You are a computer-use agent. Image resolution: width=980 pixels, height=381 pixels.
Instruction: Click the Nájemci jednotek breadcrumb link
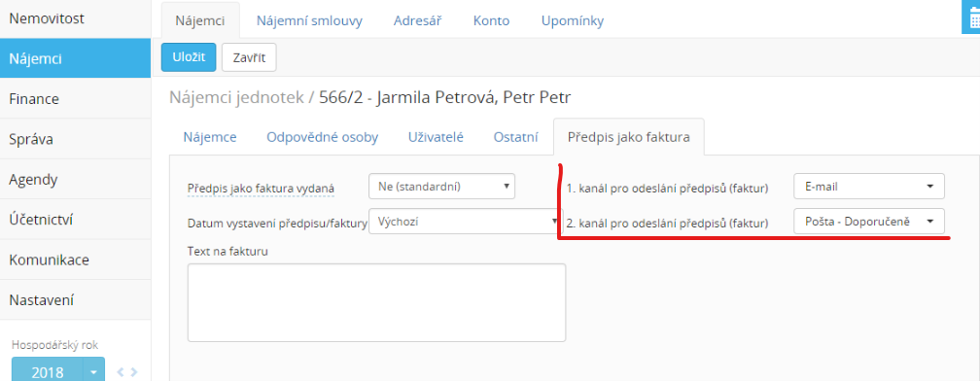(x=236, y=97)
